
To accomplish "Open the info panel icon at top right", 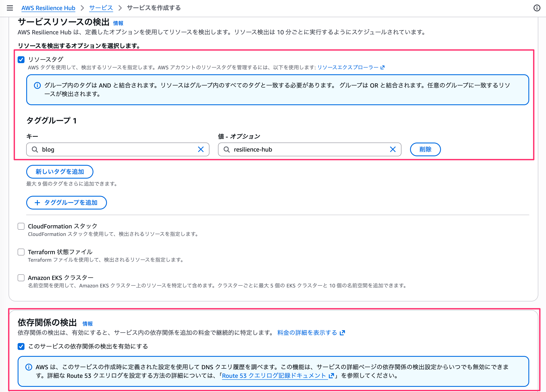I will click(x=537, y=8).
